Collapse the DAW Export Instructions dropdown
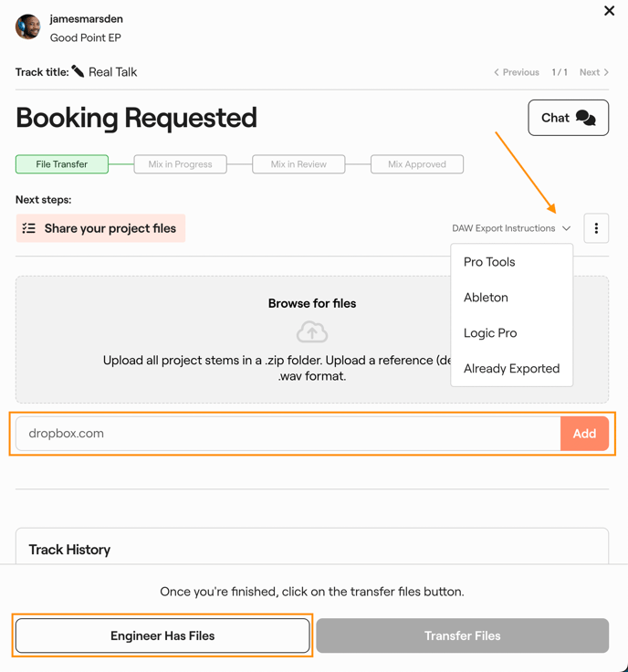The image size is (628, 672). pos(511,228)
